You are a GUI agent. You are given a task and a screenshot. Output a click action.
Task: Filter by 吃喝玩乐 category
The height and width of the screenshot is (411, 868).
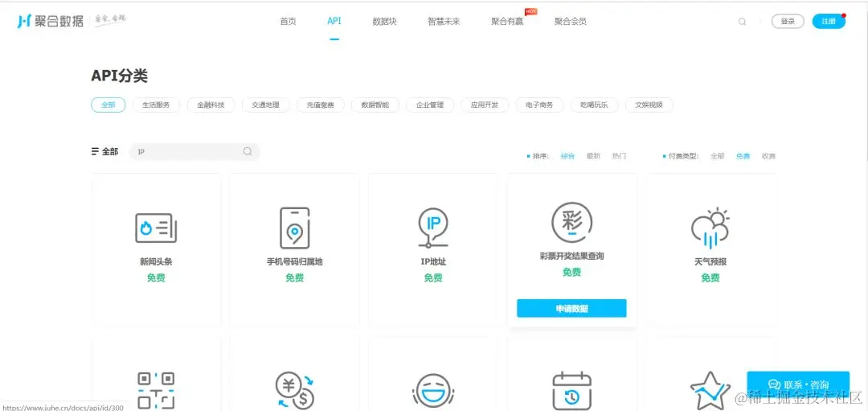pyautogui.click(x=595, y=105)
